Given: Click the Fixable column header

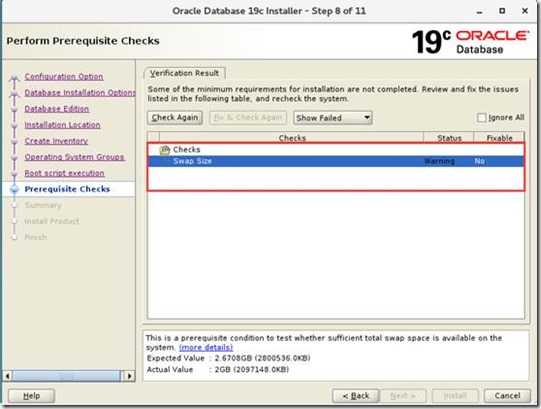Looking at the screenshot, I should (499, 138).
